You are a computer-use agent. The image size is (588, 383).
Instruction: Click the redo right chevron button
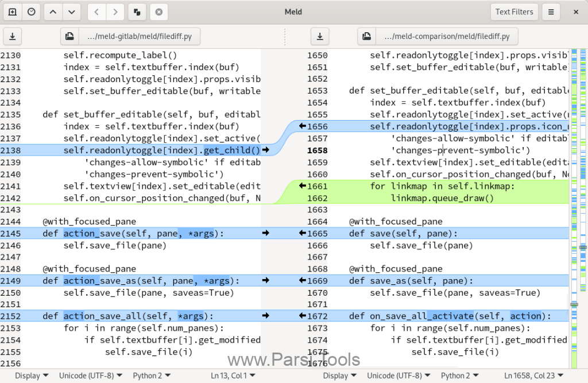click(x=115, y=12)
